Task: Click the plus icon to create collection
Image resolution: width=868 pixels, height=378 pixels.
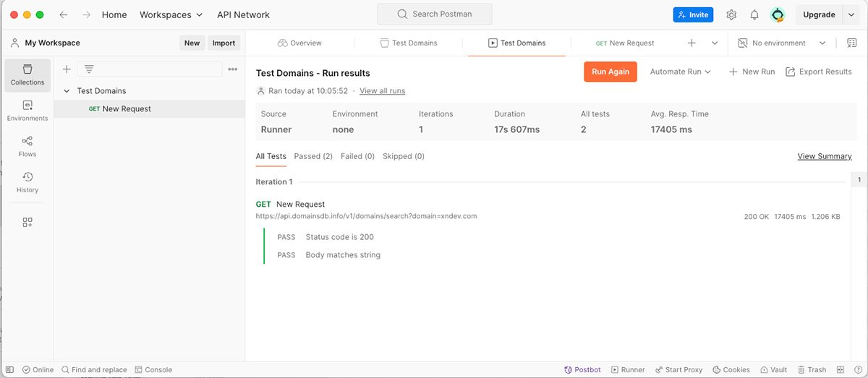Action: click(x=67, y=69)
